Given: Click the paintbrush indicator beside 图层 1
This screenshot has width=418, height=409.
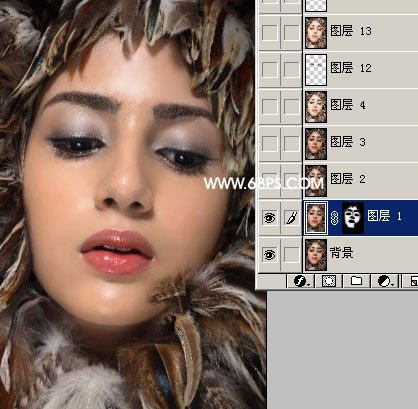Looking at the screenshot, I should [x=291, y=218].
